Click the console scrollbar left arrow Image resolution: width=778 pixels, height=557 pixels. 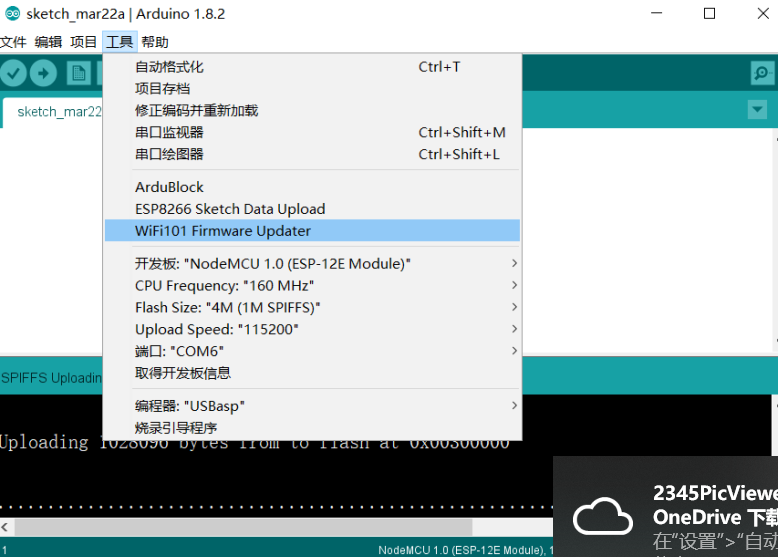tap(5, 527)
